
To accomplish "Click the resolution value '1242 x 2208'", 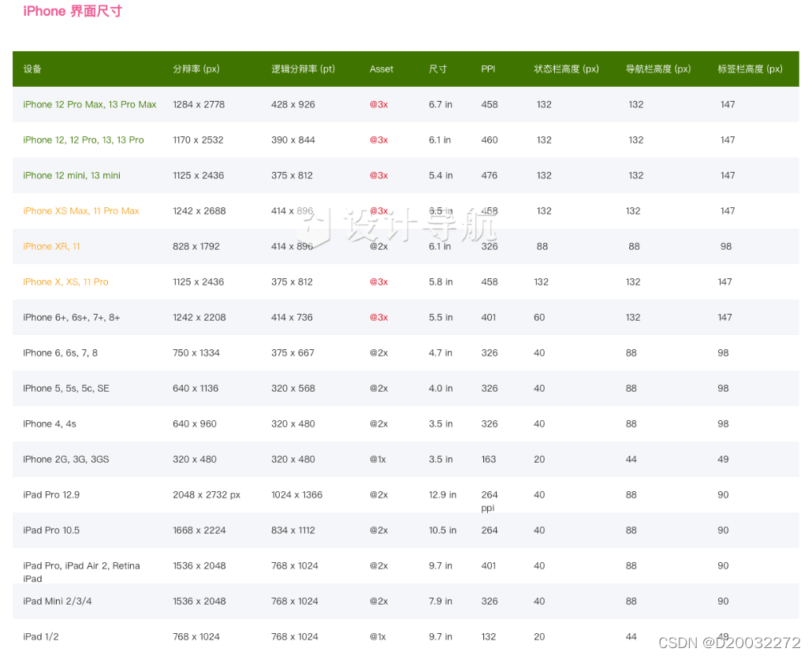I will point(199,318).
